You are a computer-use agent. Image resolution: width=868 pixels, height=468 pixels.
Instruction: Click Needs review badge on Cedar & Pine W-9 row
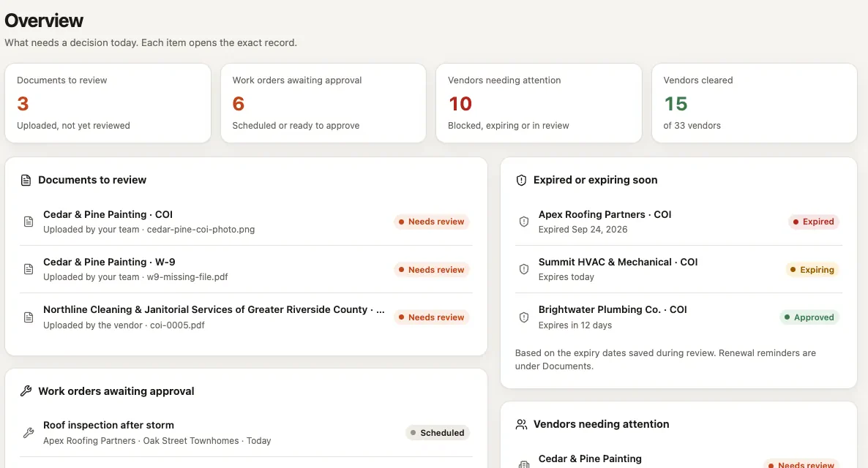431,269
